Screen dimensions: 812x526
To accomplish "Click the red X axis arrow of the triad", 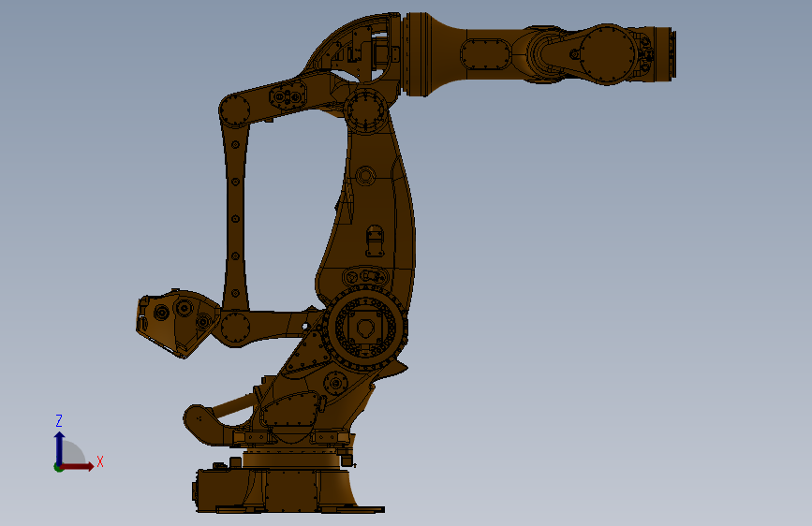I will pyautogui.click(x=78, y=466).
